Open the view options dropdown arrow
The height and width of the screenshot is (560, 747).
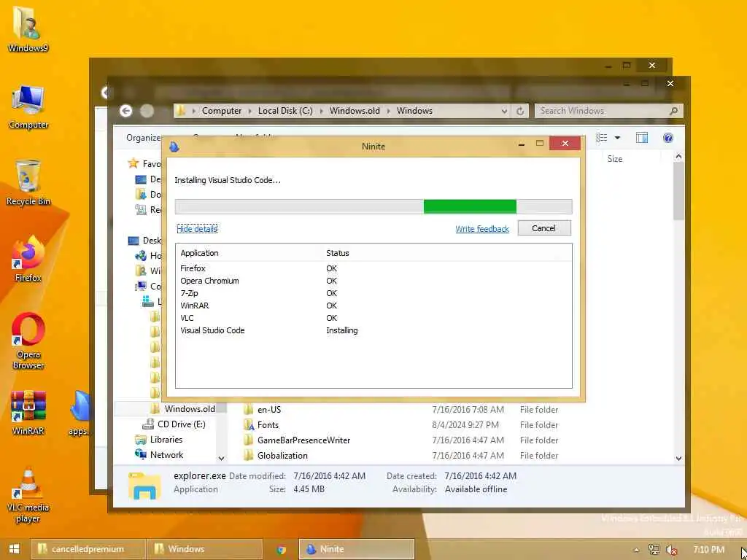click(617, 138)
